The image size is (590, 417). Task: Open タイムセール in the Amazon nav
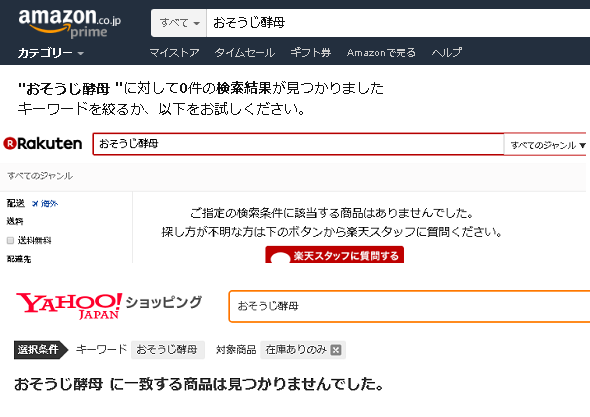(x=245, y=52)
